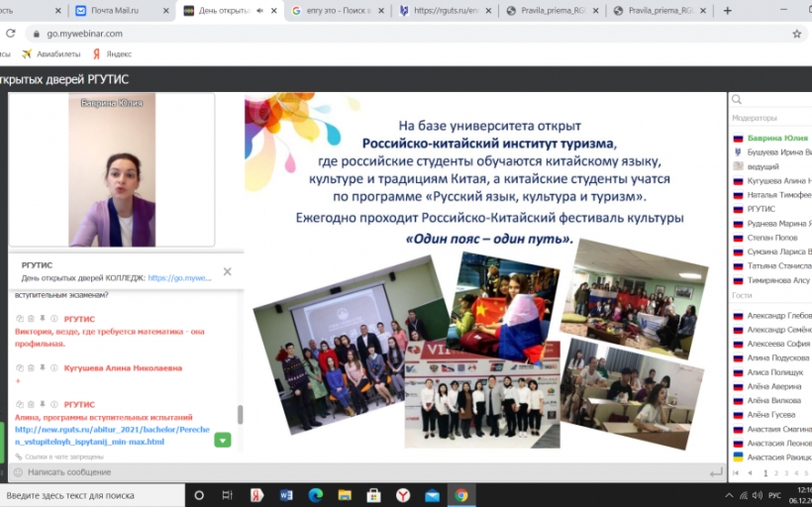
Task: Click the Написать сообщение input field
Action: [x=362, y=472]
